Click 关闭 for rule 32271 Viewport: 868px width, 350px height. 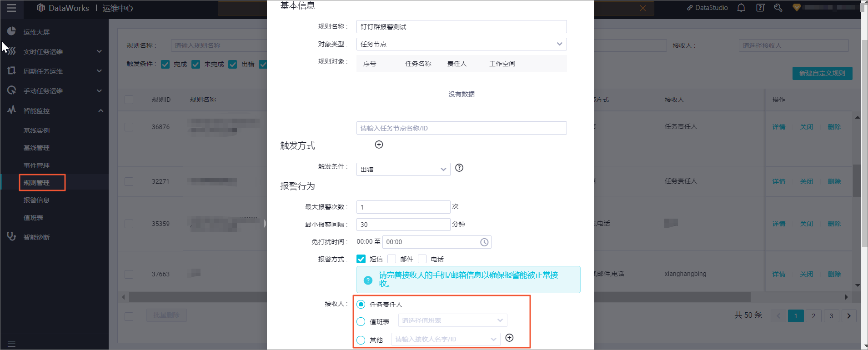807,181
